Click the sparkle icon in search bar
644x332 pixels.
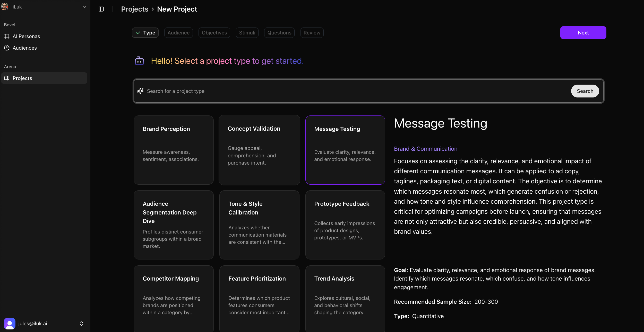(x=140, y=91)
